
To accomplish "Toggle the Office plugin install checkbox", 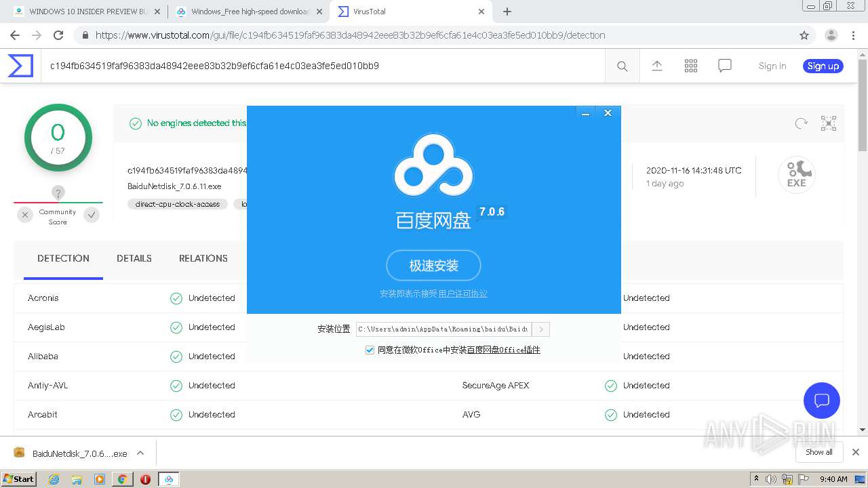I will coord(370,350).
